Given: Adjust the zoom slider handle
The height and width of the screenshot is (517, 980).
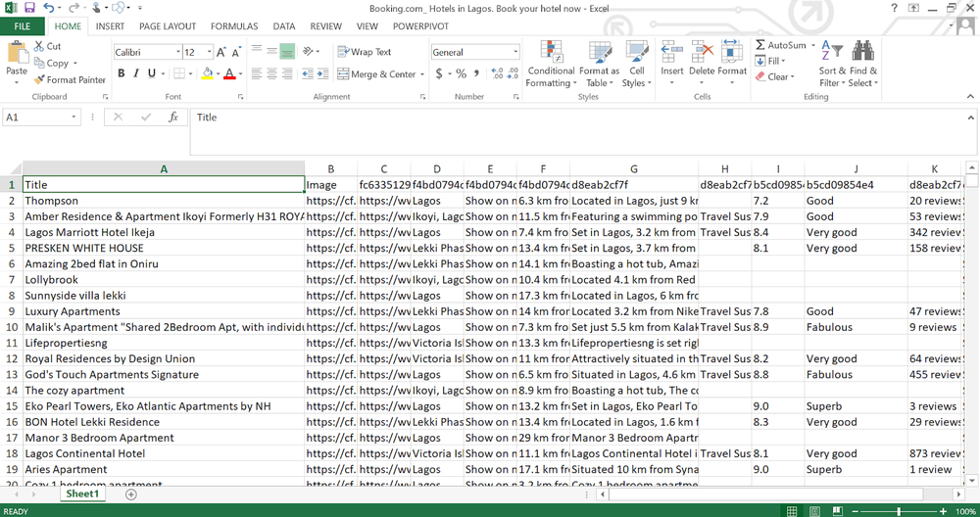Looking at the screenshot, I should point(899,511).
